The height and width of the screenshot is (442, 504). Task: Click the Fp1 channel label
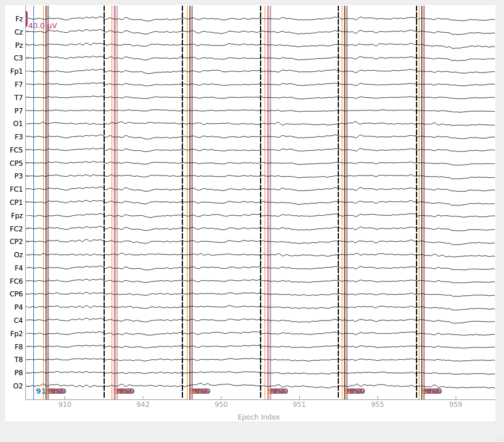(x=16, y=71)
